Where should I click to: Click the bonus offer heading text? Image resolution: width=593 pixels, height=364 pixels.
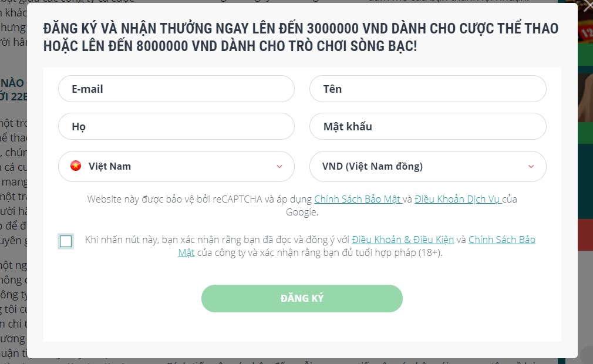click(x=301, y=37)
